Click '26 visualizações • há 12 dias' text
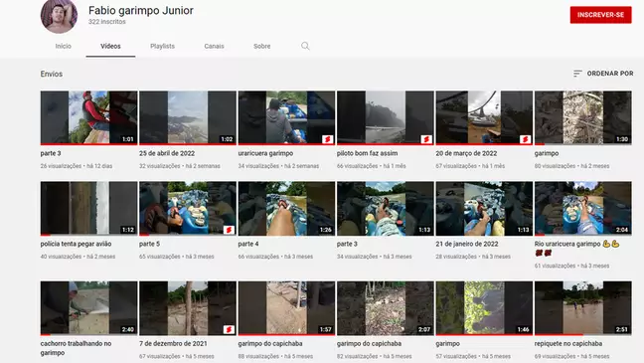 pyautogui.click(x=77, y=166)
